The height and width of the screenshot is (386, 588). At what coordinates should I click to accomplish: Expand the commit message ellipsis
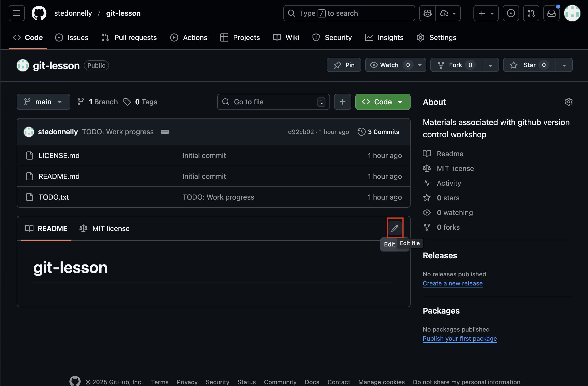tap(165, 132)
